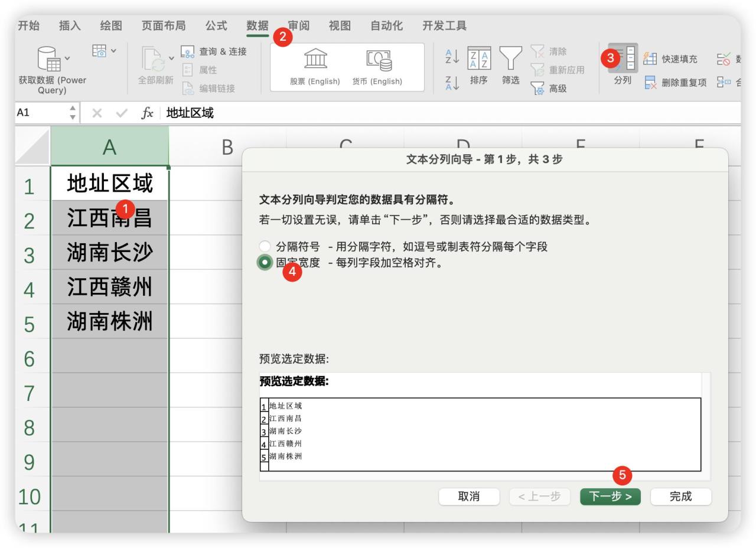
Task: Expand the 全部刷新 dropdown arrow
Action: coord(171,57)
